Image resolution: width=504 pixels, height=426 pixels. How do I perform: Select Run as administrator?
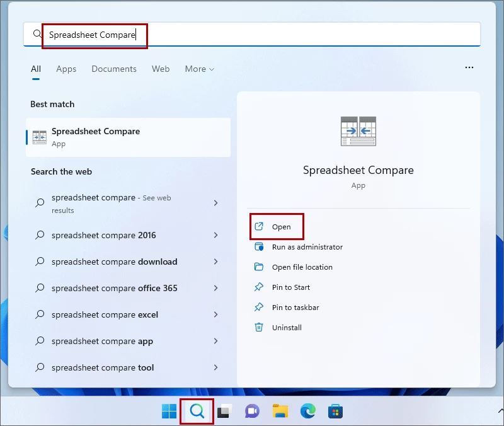pyautogui.click(x=307, y=247)
